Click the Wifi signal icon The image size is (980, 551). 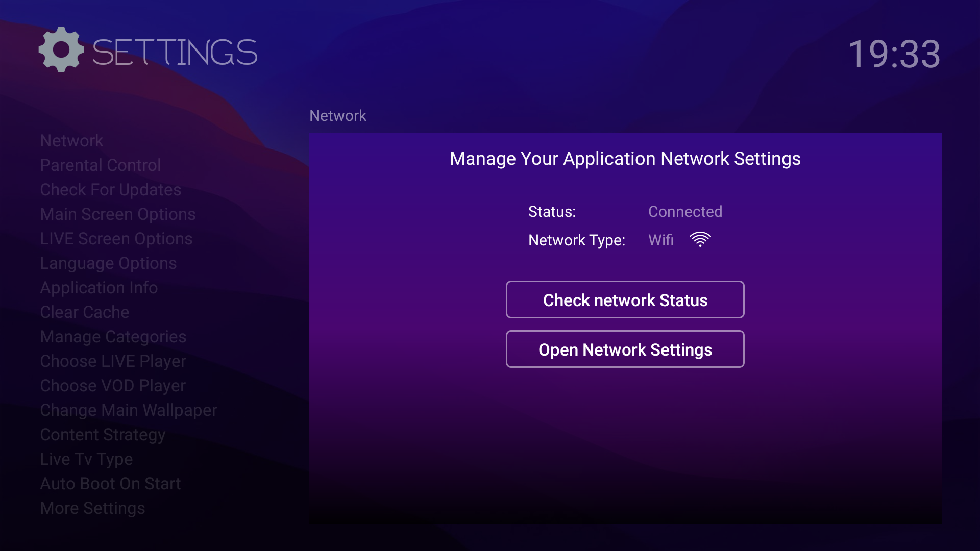tap(700, 239)
